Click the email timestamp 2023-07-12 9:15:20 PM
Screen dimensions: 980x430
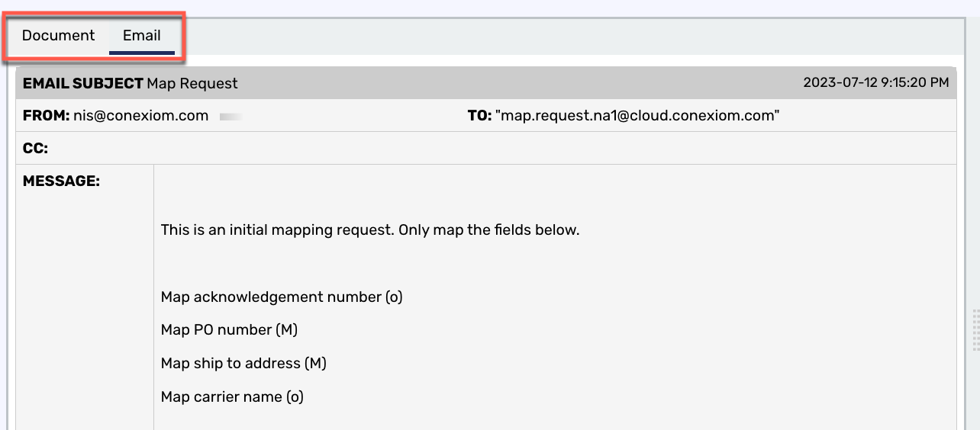click(876, 82)
